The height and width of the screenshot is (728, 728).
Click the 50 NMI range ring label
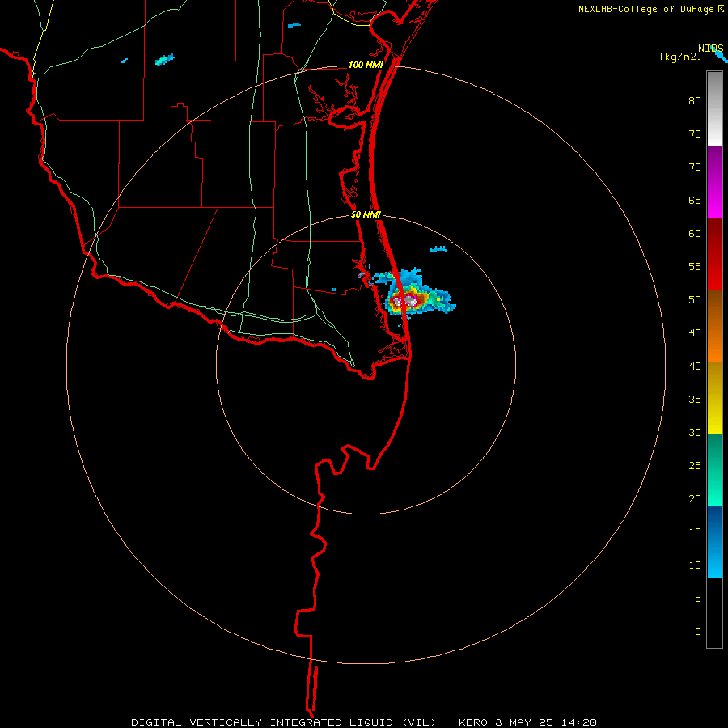coord(366,214)
